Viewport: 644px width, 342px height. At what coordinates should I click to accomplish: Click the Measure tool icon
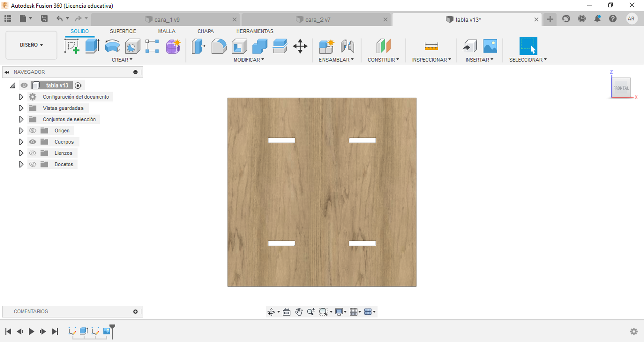coord(431,46)
